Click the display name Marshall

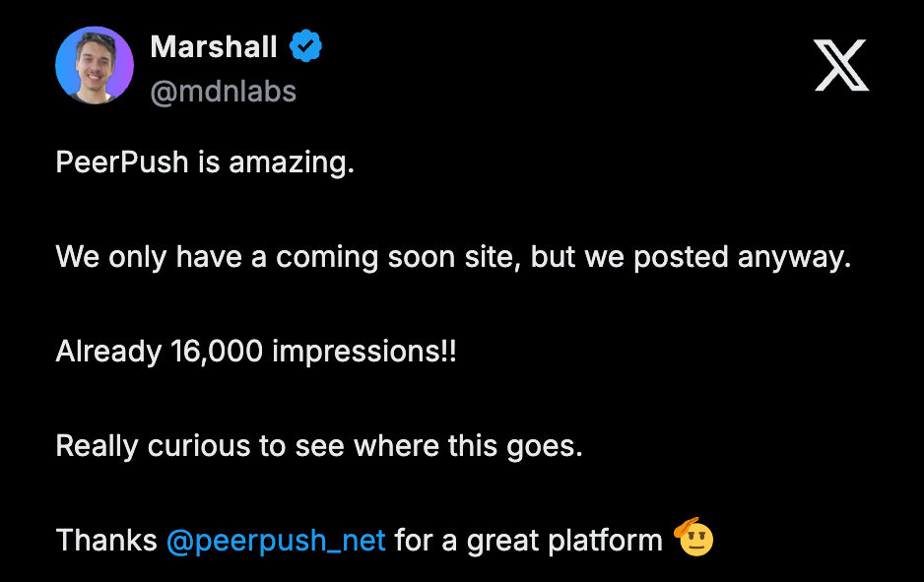(x=216, y=45)
